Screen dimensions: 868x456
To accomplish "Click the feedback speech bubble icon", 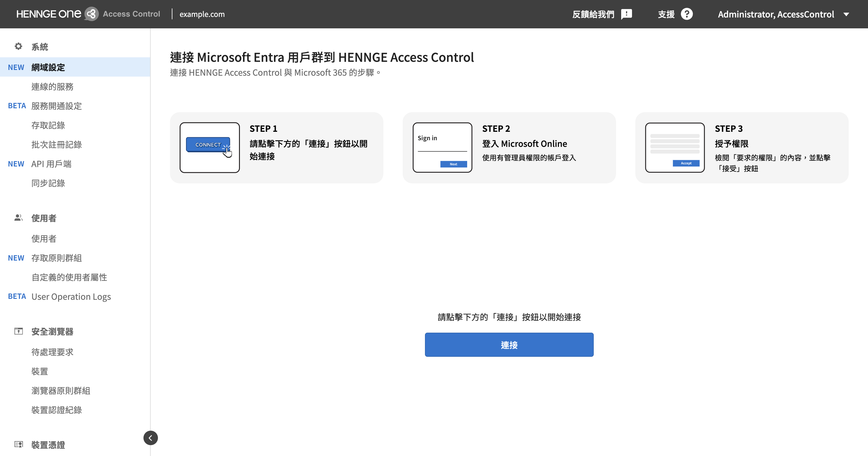I will pos(626,14).
